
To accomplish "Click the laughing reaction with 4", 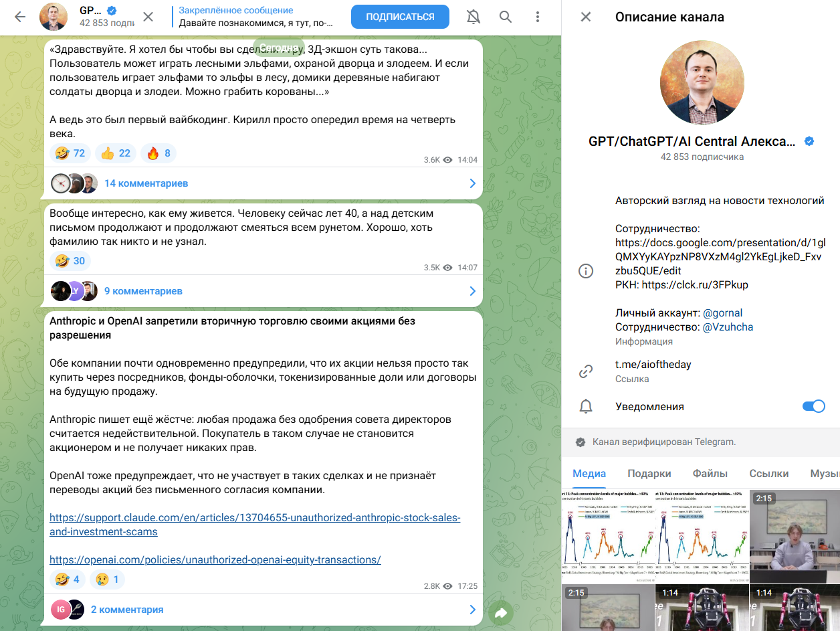I will 68,579.
